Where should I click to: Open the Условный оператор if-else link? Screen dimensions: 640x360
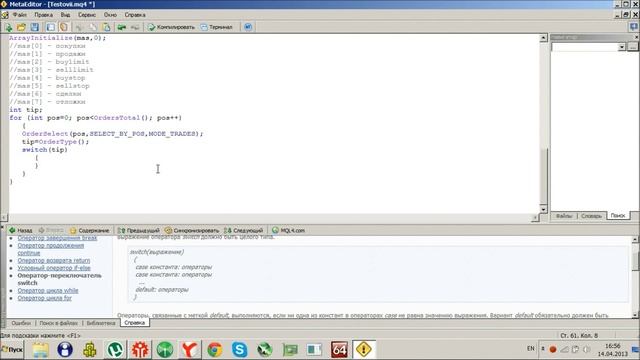tap(54, 268)
